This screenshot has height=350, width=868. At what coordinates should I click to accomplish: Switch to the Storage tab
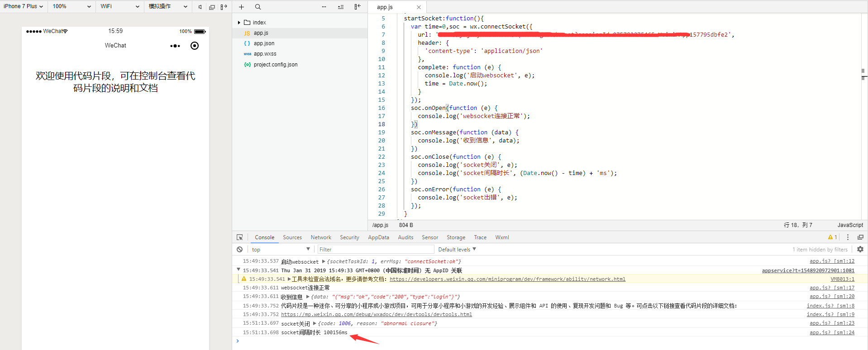coord(456,237)
